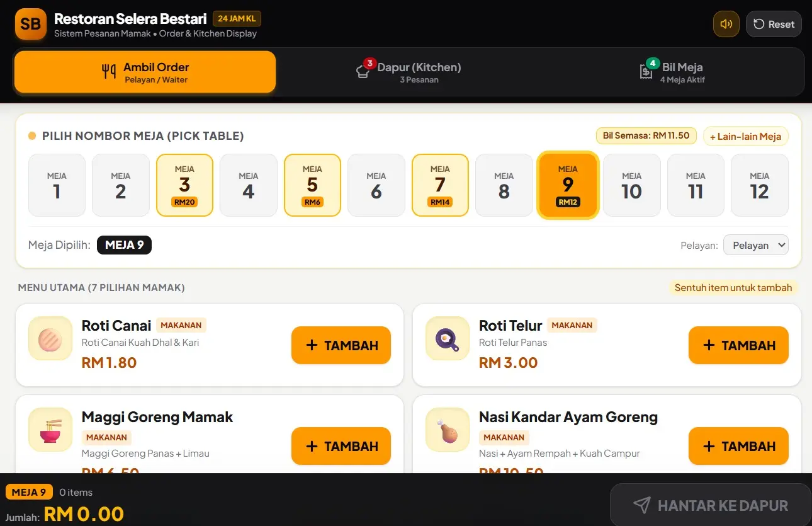Select table Meja 12
Screen dimensions: 812x526
click(760, 185)
